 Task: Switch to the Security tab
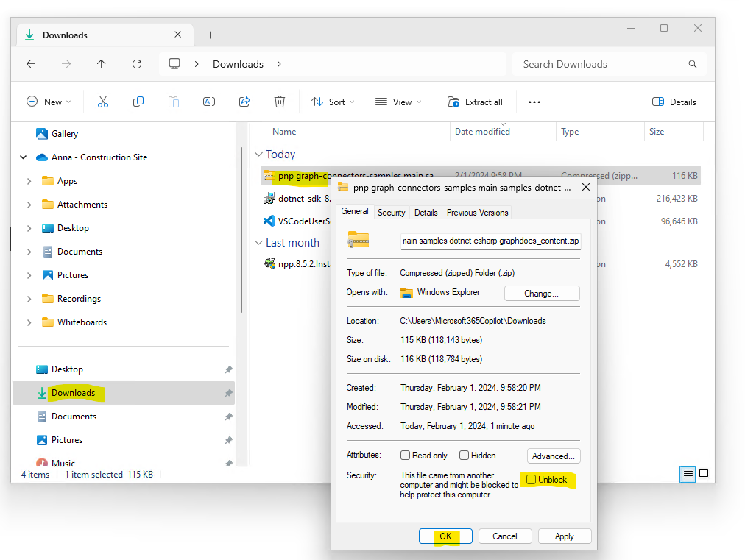[391, 213]
